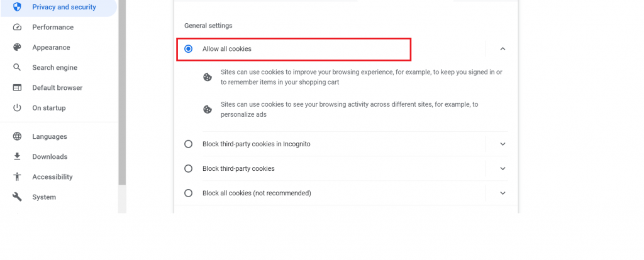Image resolution: width=644 pixels, height=260 pixels.
Task: Choose the Block third-party cookies radio button
Action: click(188, 168)
